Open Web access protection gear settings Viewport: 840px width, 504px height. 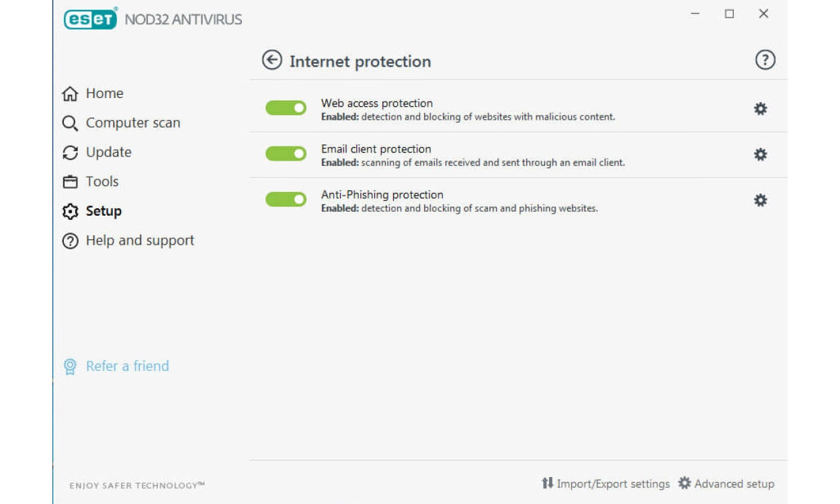pos(760,109)
